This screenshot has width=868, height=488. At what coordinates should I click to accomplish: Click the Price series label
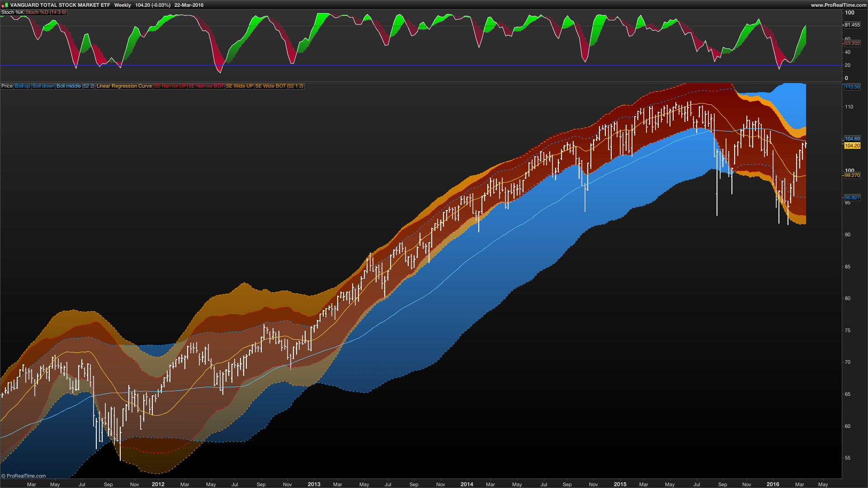tap(7, 86)
